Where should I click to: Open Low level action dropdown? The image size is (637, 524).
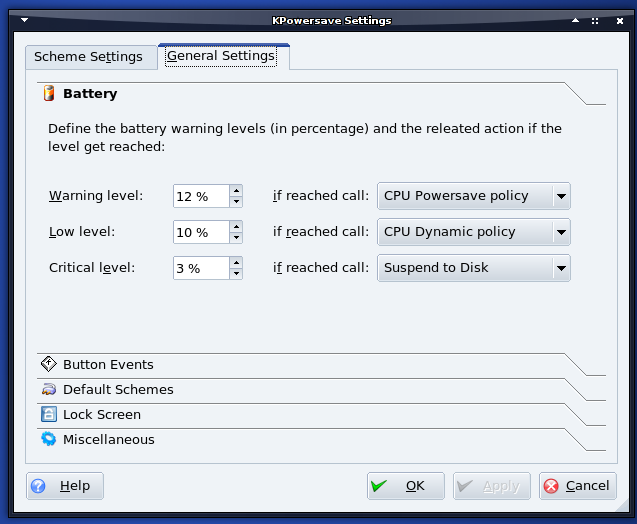tap(474, 232)
